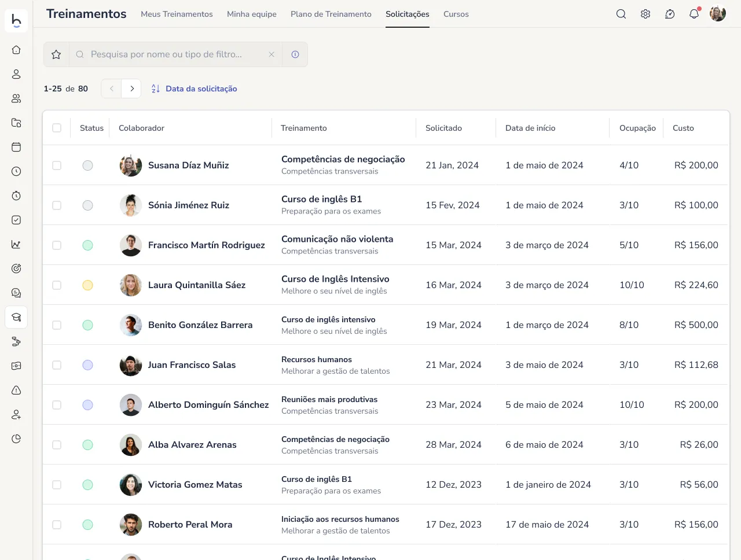Open the money payroll sidebar icon
Image resolution: width=741 pixels, height=560 pixels.
click(x=16, y=366)
